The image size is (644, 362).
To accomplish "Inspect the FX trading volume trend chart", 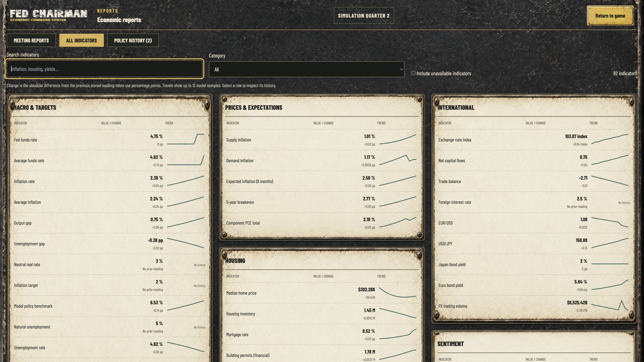I will point(610,306).
